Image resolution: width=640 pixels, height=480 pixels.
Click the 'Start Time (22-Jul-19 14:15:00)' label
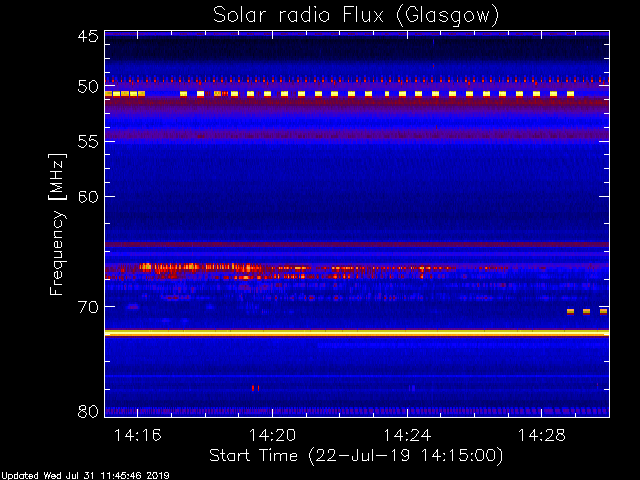356,456
